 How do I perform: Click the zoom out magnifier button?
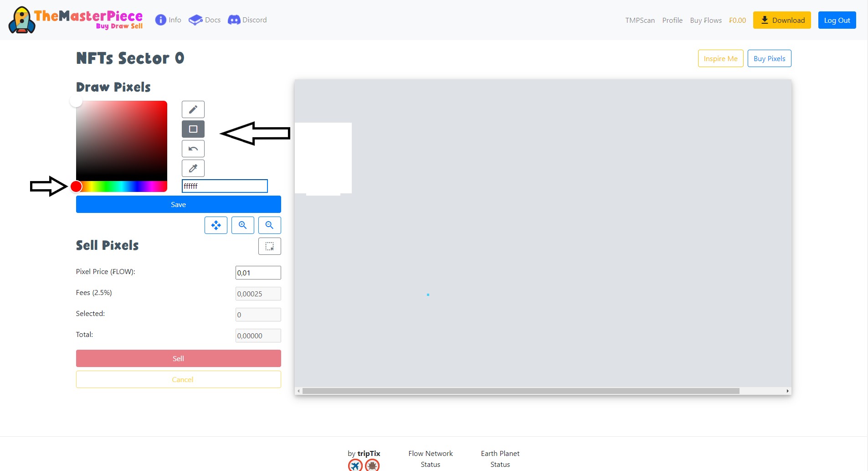click(270, 225)
